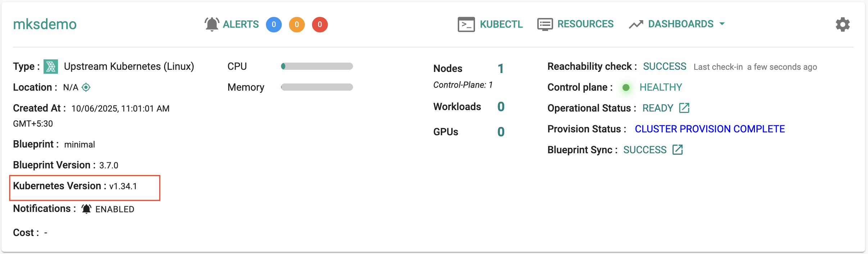Click the Nodes count value

[x=501, y=68]
